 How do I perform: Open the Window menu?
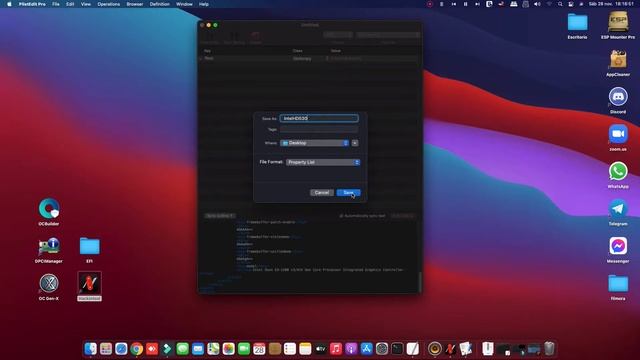(x=184, y=4)
